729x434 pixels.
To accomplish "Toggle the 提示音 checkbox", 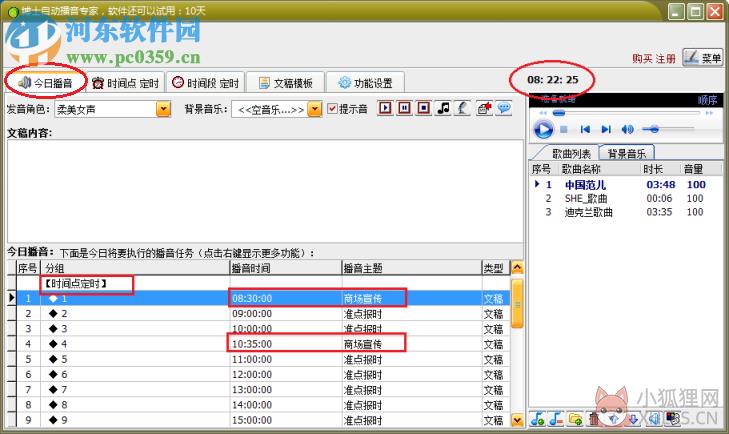I will coord(332,109).
